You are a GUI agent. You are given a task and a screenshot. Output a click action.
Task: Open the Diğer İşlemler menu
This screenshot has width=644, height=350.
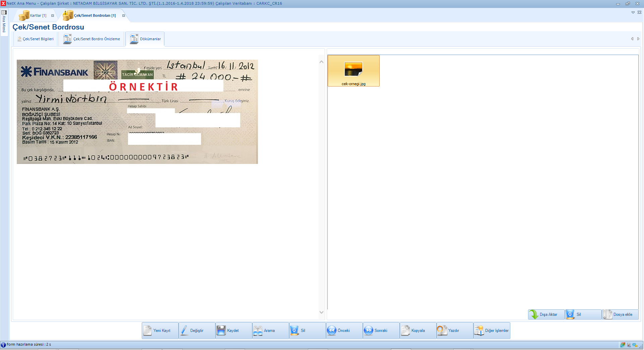point(492,331)
